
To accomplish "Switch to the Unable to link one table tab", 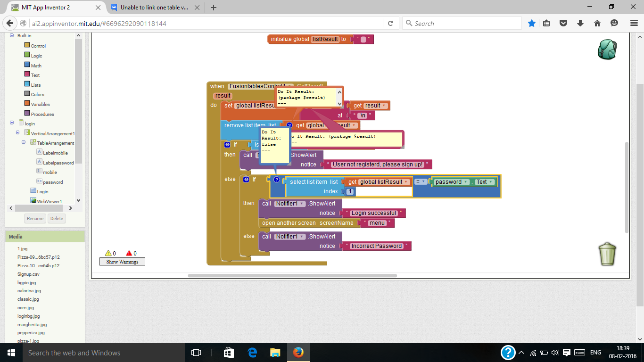I will [x=155, y=8].
